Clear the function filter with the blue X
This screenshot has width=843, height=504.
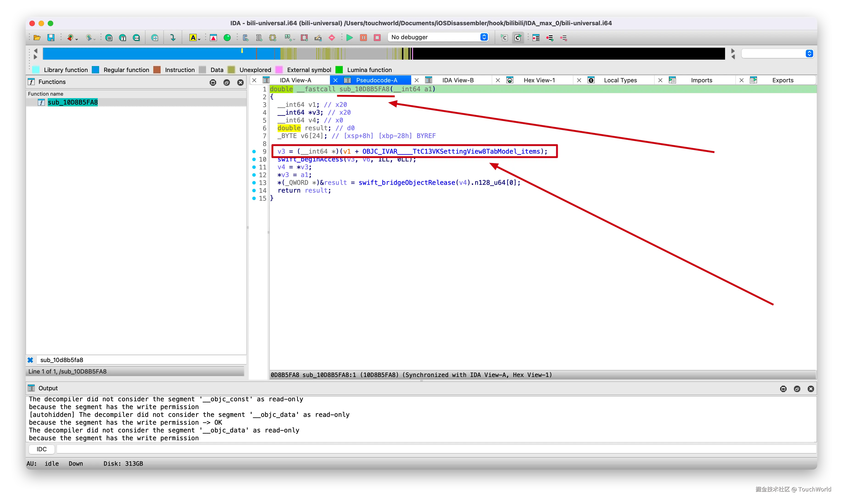click(x=30, y=360)
